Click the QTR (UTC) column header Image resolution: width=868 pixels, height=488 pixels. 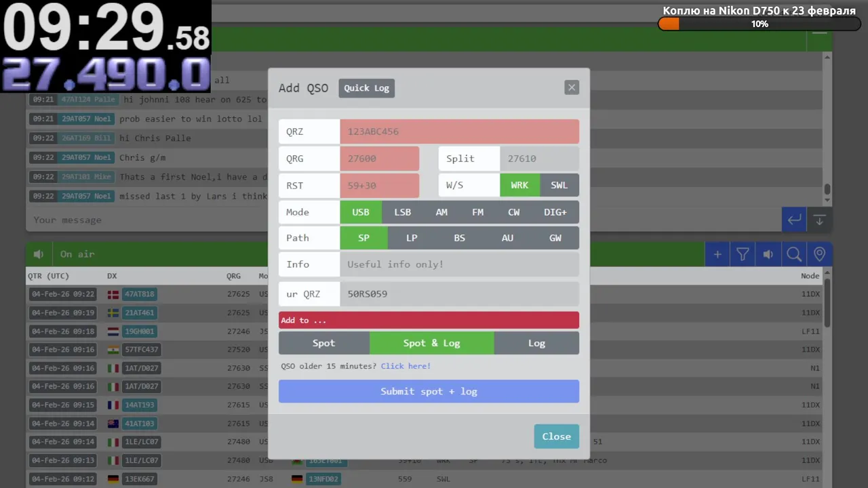click(x=48, y=276)
